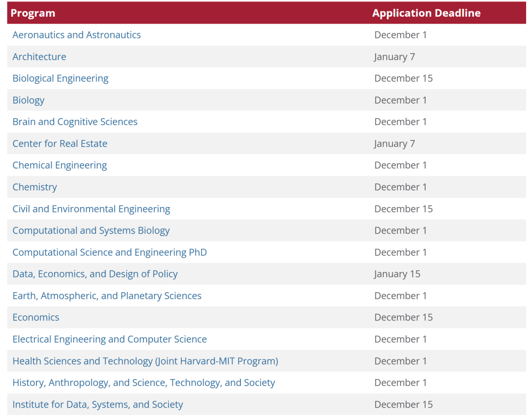Screen dimensions: 532x416
Task: Open Earth, Atmospheric, and Planetary Sciences link
Action: coord(107,296)
